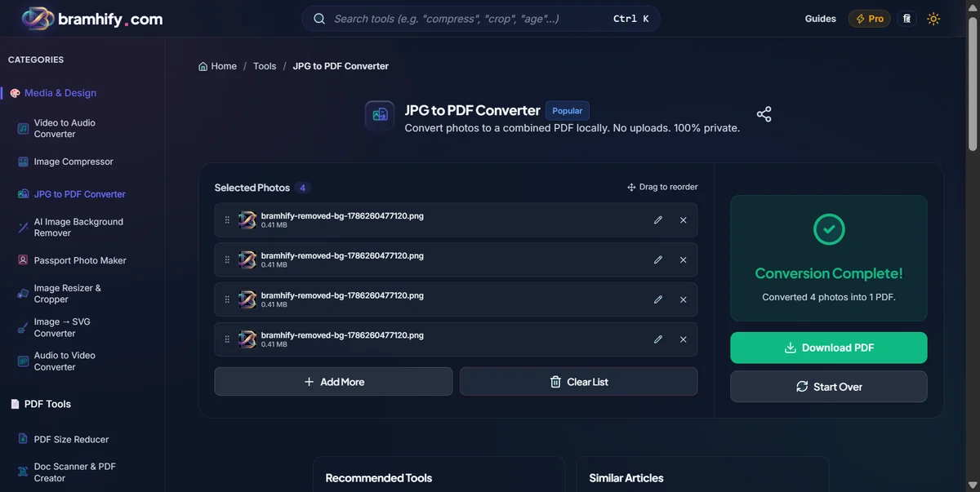Edit the second photo with the pencil icon
The width and height of the screenshot is (980, 492).
click(x=658, y=260)
